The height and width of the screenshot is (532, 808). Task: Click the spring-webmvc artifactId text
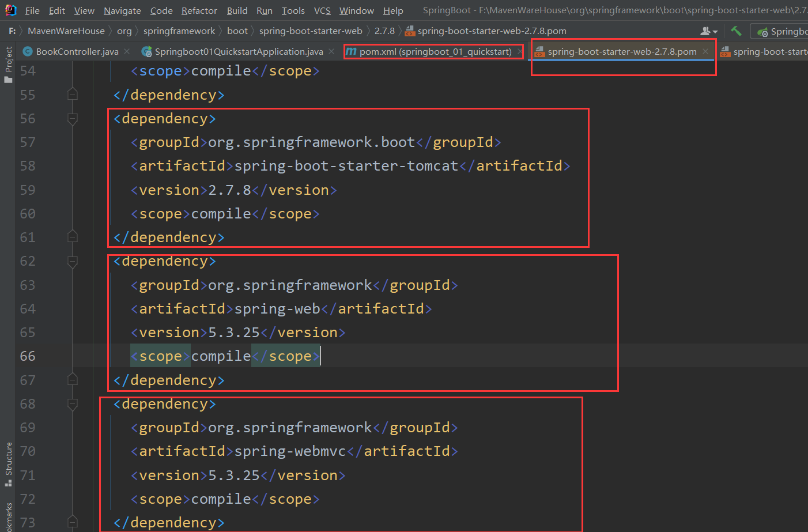[290, 451]
